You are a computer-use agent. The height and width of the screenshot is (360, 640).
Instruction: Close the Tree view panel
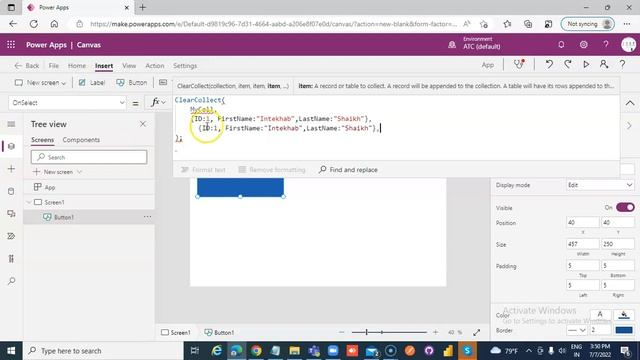click(143, 124)
